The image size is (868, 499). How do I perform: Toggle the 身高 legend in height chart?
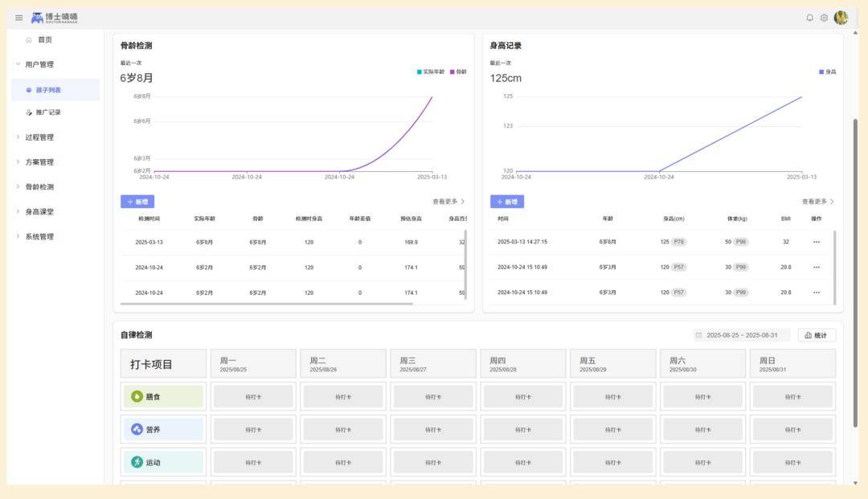[828, 72]
